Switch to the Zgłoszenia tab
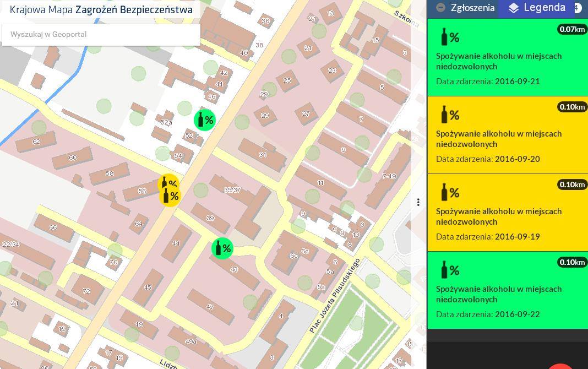Screen dimensions: 588x369 pyautogui.click(x=472, y=8)
